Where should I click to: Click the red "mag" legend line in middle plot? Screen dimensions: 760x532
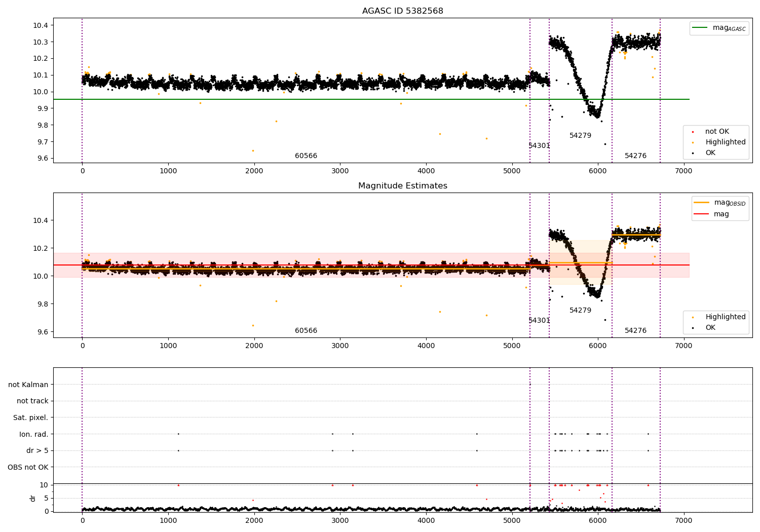coord(701,214)
